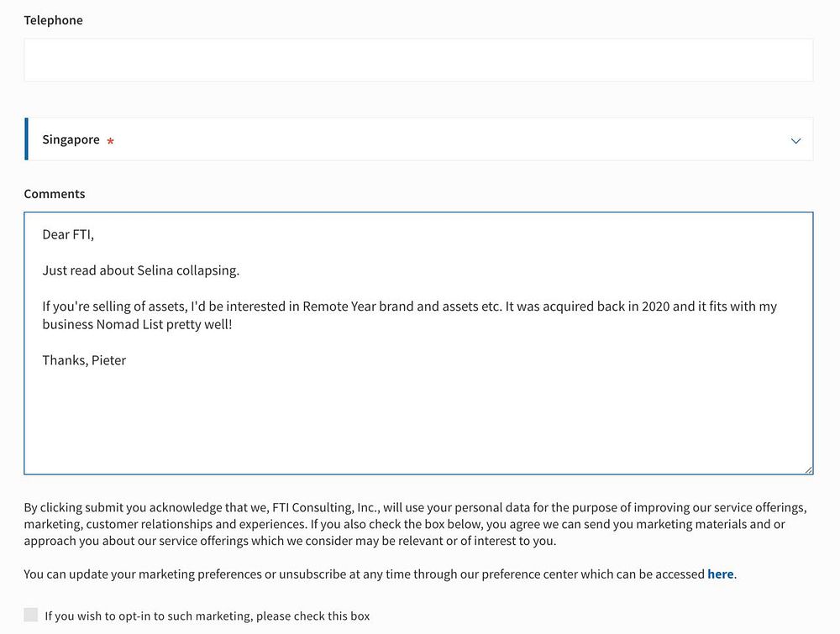
Task: Click the Comments field label
Action: pos(55,194)
